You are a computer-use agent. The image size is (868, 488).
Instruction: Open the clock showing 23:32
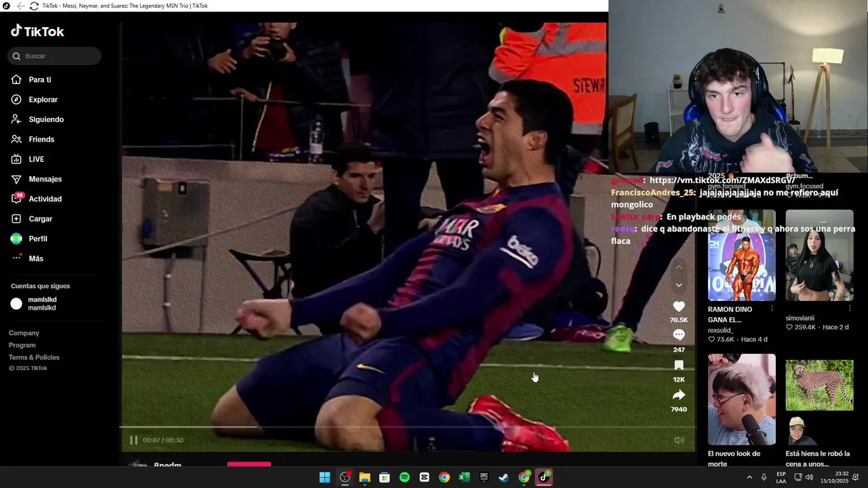pos(835,477)
